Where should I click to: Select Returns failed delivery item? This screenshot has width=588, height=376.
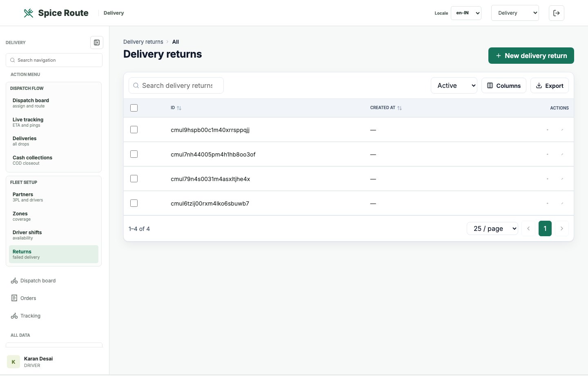click(53, 254)
